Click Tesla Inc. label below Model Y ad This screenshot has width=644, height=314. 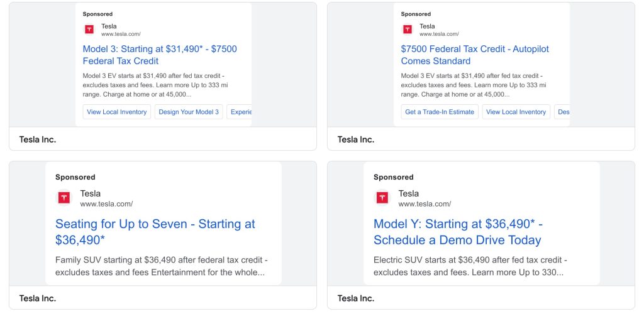coord(356,298)
